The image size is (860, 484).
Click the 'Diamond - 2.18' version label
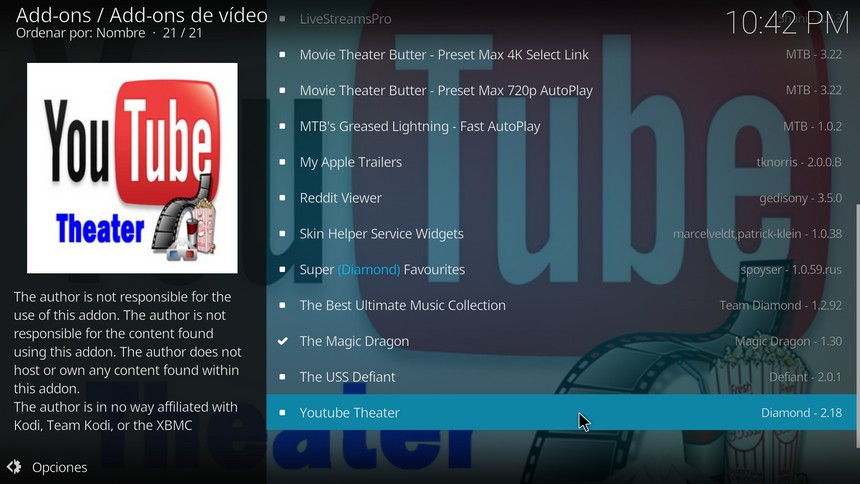click(801, 413)
